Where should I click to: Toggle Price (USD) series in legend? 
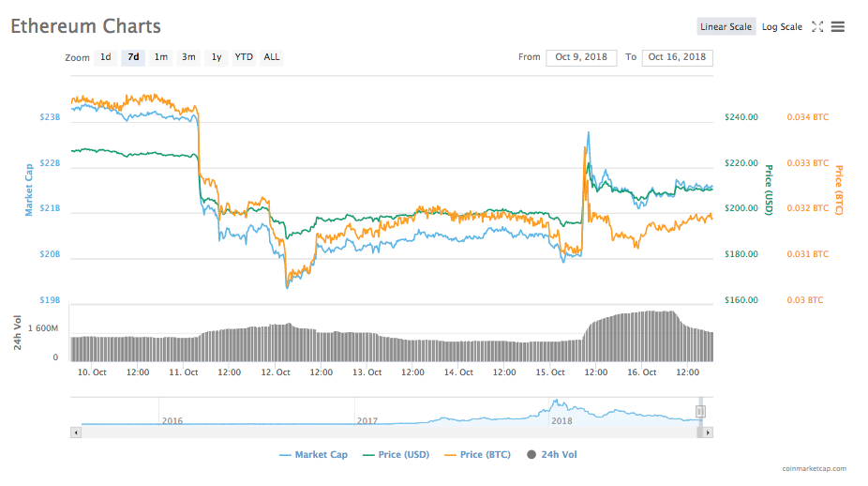click(x=396, y=454)
